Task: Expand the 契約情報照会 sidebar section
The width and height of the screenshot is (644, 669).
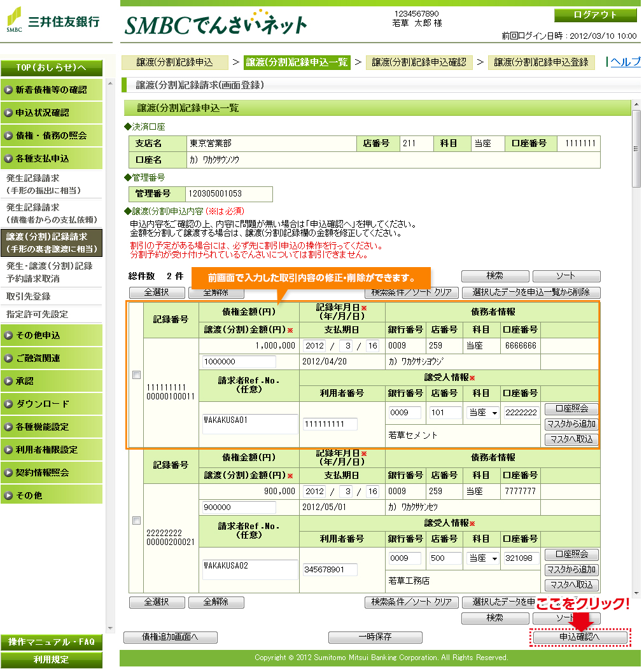Action: click(52, 472)
